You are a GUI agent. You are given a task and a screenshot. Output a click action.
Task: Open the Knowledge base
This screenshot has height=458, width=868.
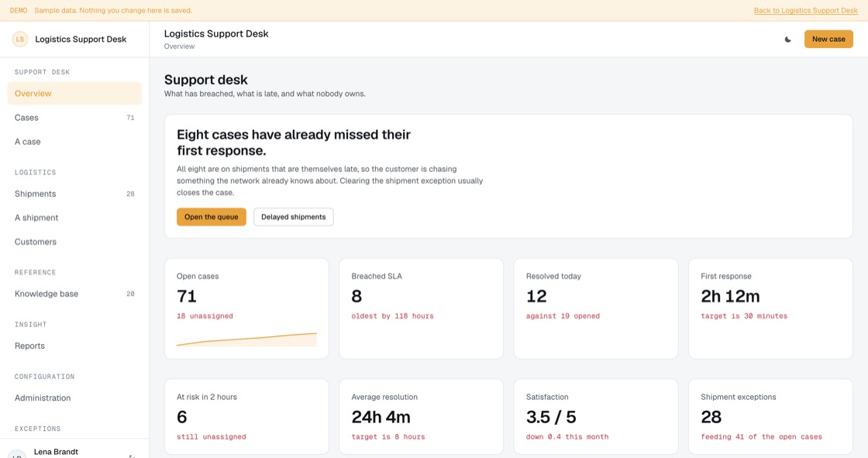point(74,294)
